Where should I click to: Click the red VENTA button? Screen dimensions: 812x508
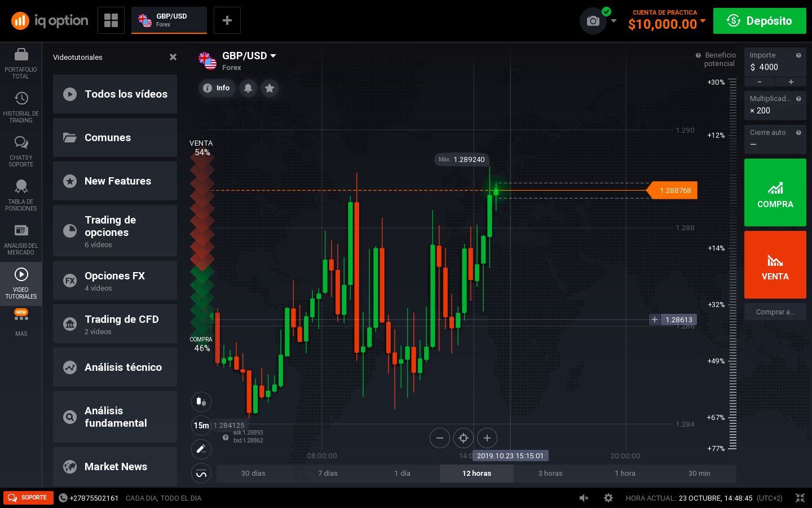[775, 265]
